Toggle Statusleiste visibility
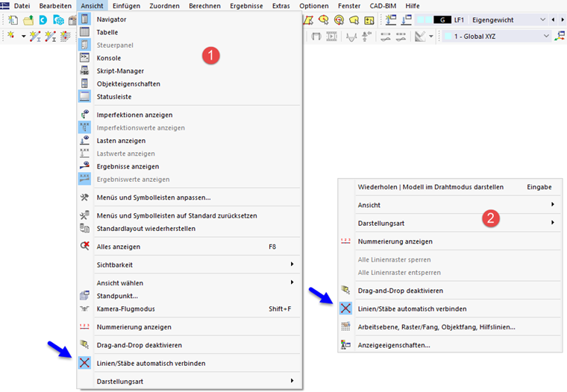 189,97
